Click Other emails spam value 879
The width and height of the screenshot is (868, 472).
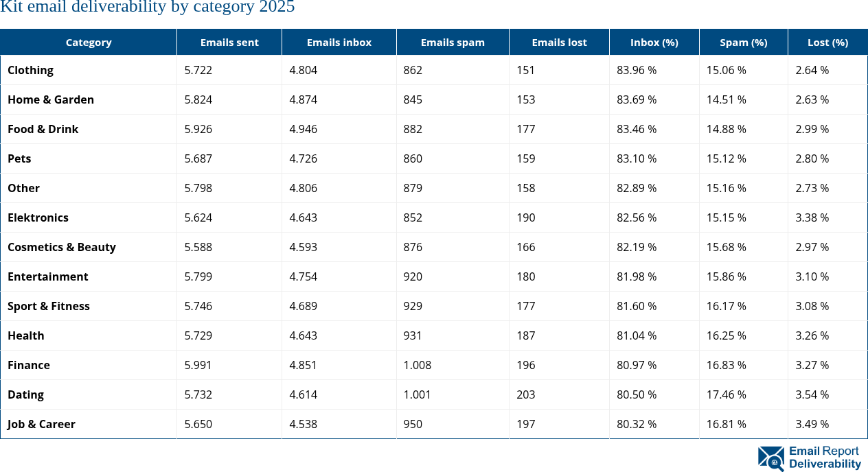[x=413, y=188]
